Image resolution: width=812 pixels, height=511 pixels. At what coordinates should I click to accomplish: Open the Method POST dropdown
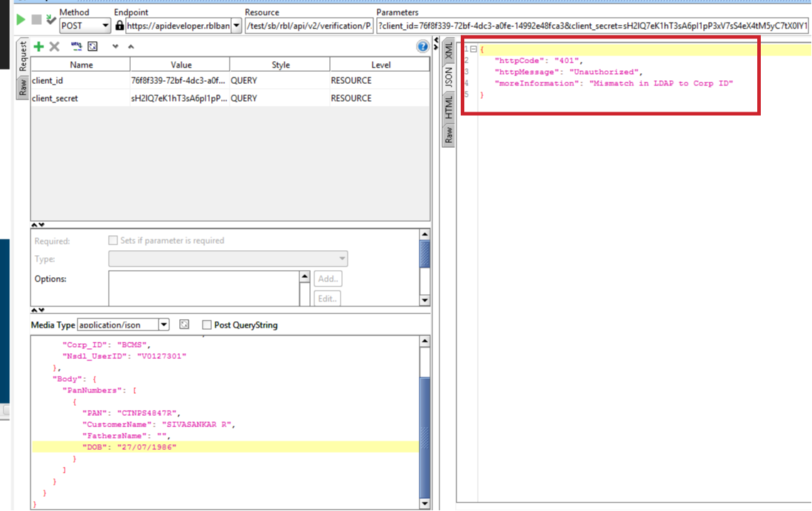click(x=105, y=26)
